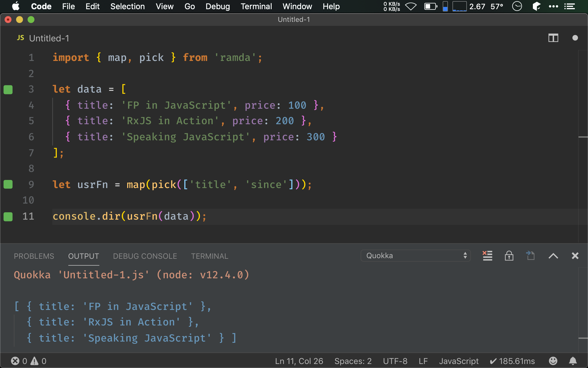Open the notification center list icon
Image resolution: width=588 pixels, height=368 pixels.
(x=569, y=6)
